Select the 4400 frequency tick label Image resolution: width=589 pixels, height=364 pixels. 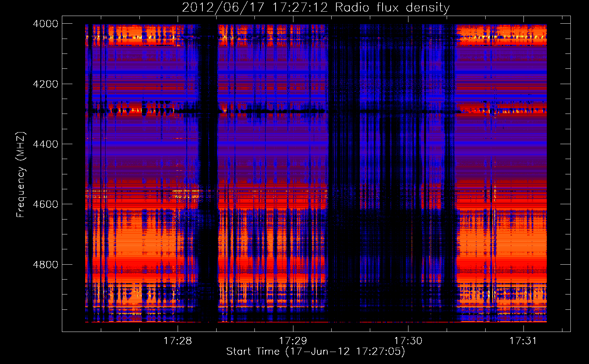click(46, 144)
